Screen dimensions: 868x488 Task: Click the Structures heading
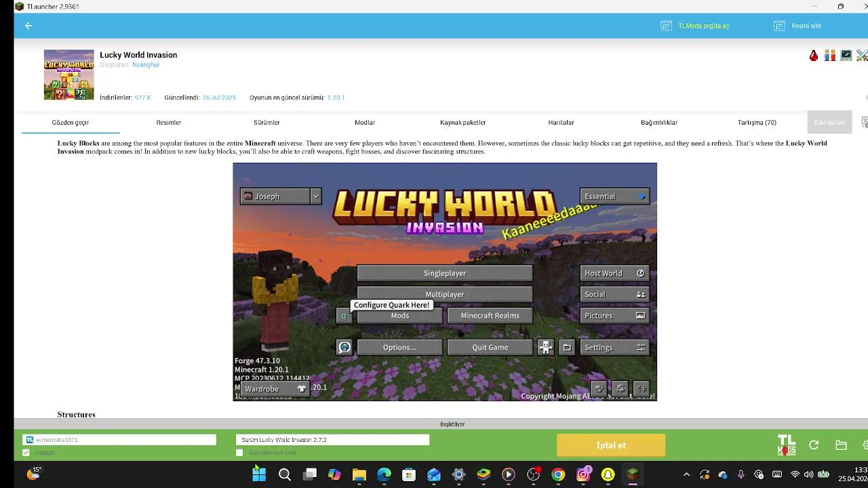pyautogui.click(x=77, y=414)
